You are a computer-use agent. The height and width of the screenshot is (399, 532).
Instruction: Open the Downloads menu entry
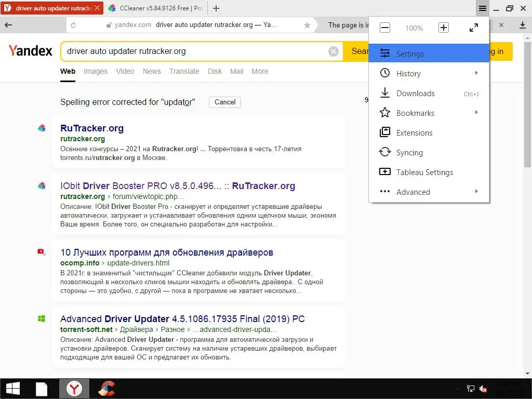coord(429,93)
